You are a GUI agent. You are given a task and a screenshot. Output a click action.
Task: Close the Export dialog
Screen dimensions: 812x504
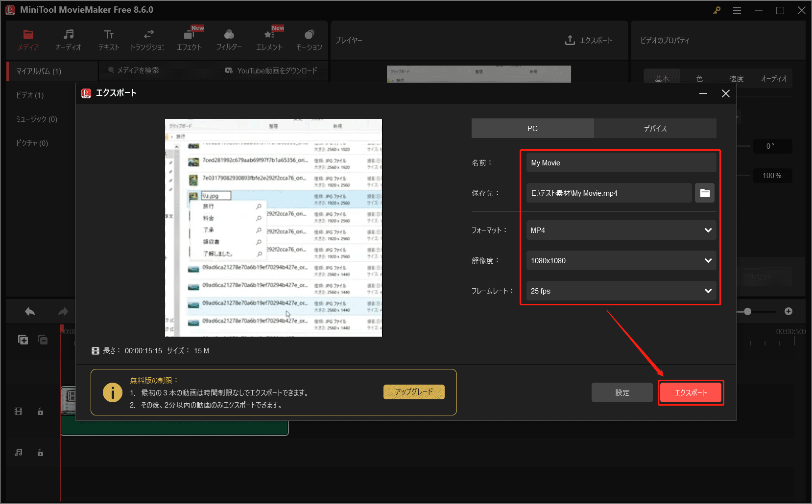726,93
